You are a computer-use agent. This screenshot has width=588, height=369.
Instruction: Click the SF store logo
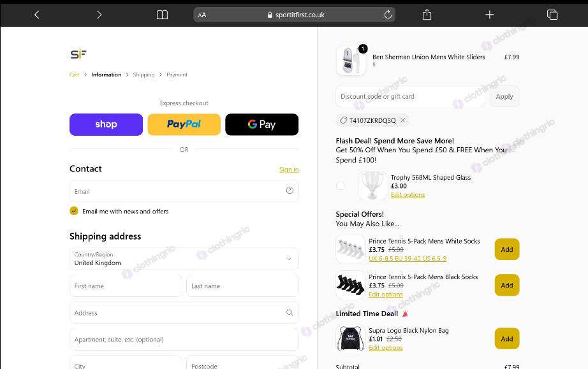click(78, 54)
